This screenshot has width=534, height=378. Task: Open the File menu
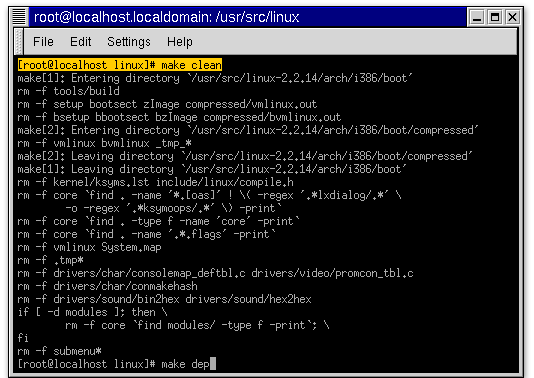(x=43, y=42)
